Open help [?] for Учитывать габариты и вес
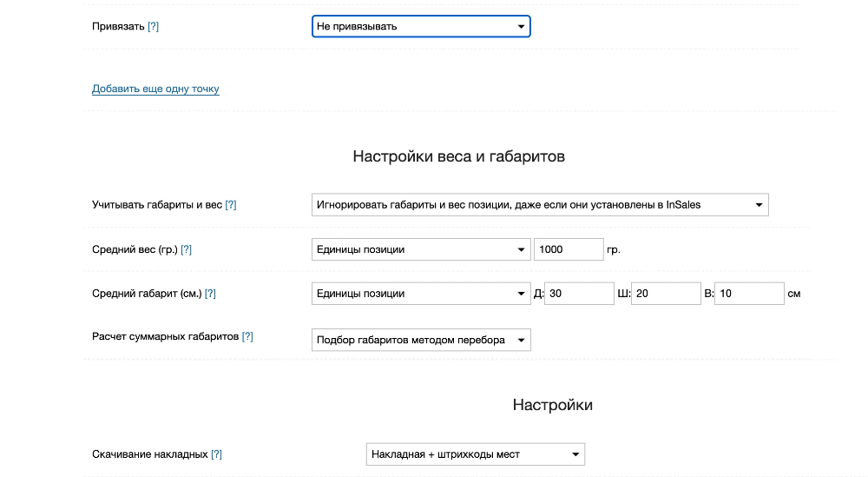 (231, 205)
